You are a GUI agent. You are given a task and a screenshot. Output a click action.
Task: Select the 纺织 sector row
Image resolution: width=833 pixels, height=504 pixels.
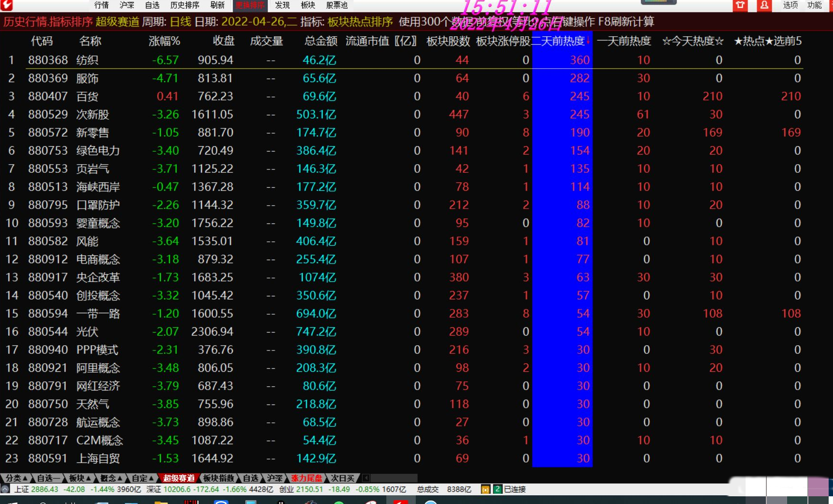(x=87, y=60)
